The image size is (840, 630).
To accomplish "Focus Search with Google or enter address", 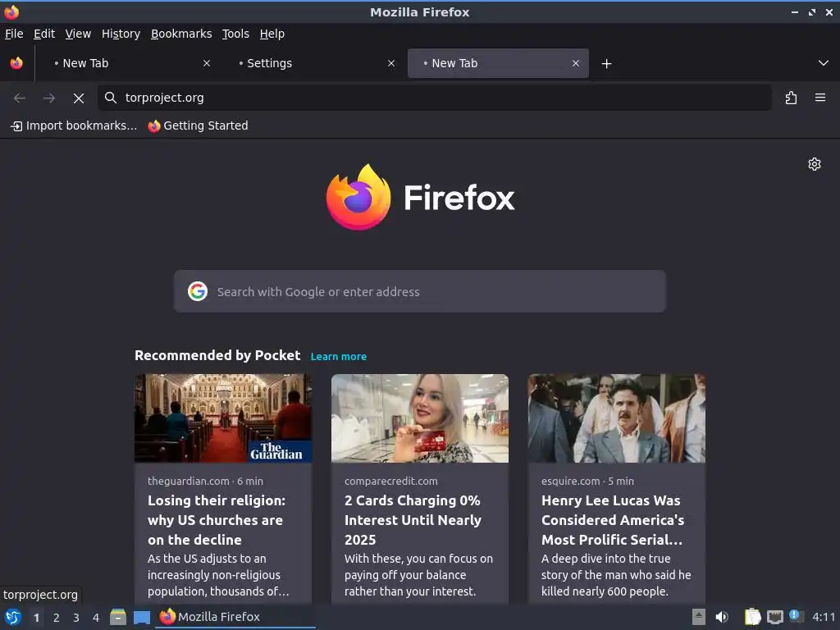I will (419, 291).
